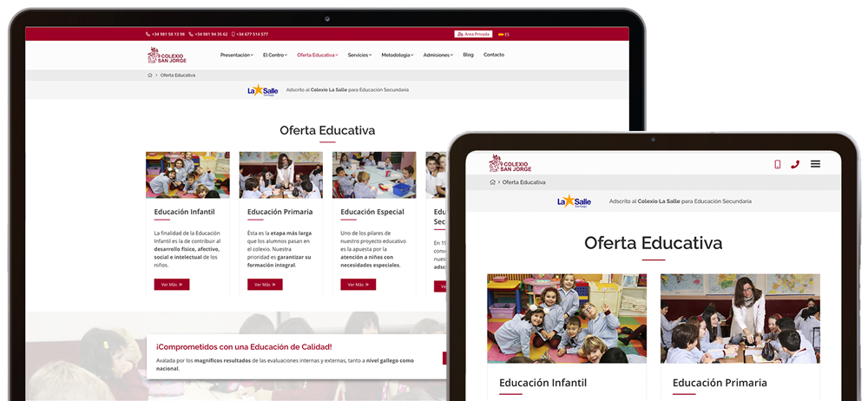Viewport: 868px width, 401px height.
Task: Call the mobile number +34 677 514 577
Action: coord(250,35)
